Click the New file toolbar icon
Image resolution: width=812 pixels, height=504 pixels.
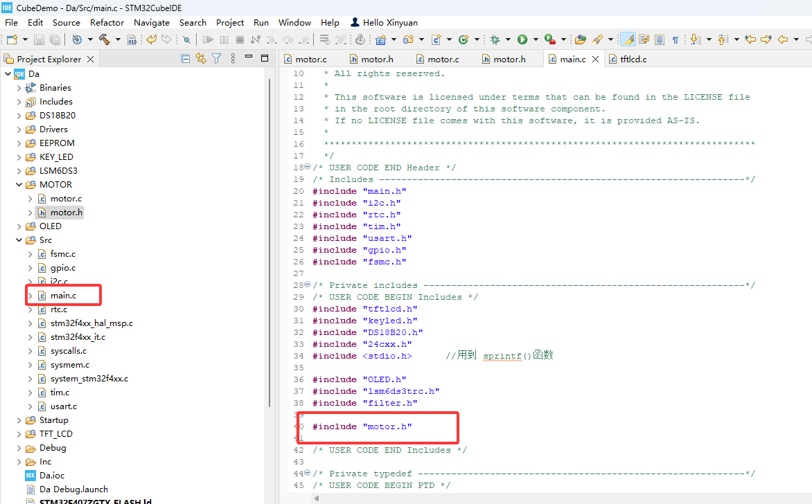12,39
